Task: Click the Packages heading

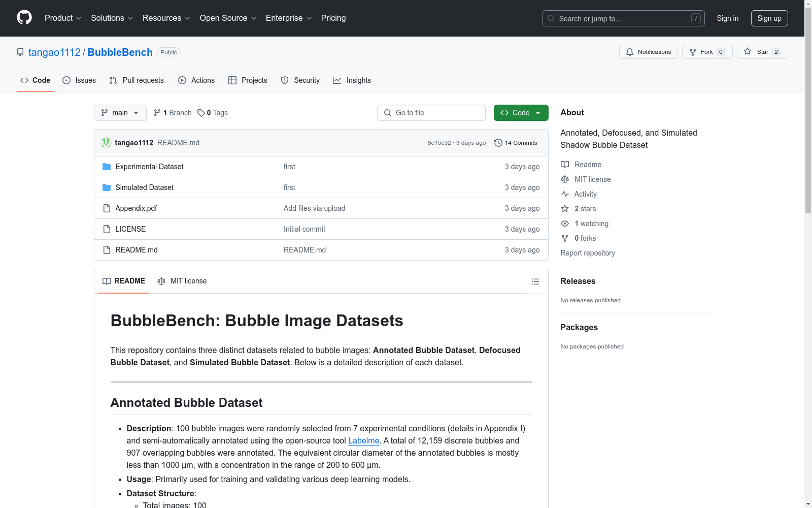Action: click(579, 327)
